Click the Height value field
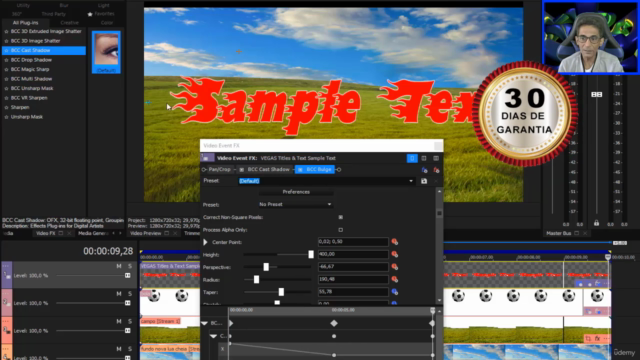This screenshot has width=640, height=360. click(353, 254)
